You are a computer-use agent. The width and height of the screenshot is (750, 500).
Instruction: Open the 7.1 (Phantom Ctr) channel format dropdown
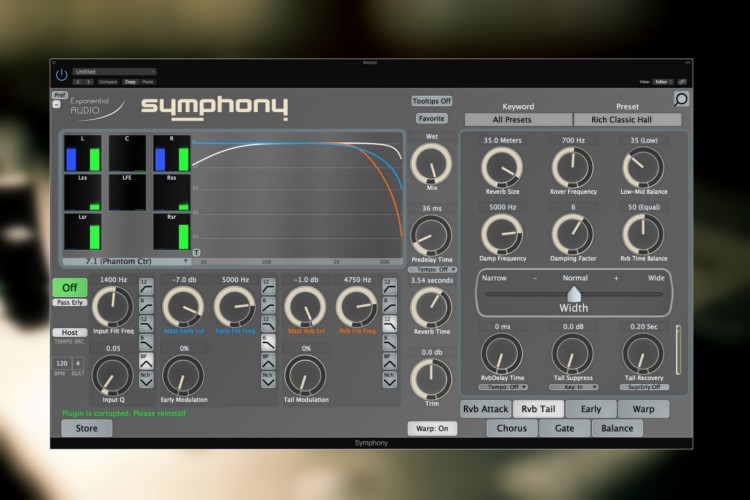(x=126, y=261)
